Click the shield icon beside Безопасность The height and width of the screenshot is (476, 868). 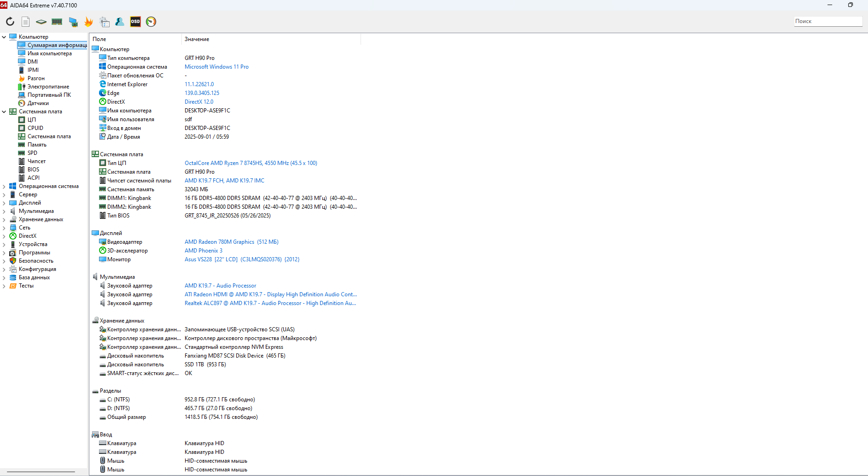(x=13, y=261)
